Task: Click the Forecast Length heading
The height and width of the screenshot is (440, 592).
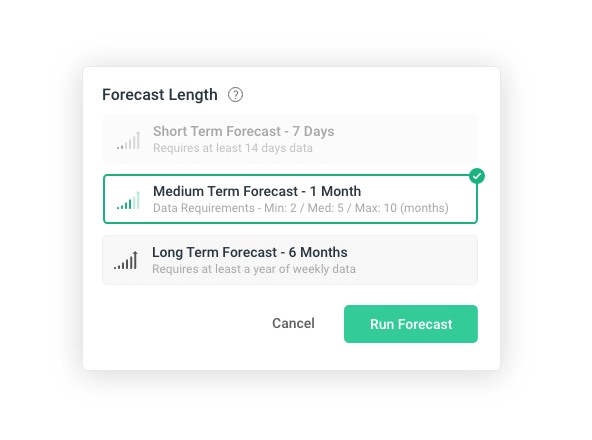Action: point(160,94)
